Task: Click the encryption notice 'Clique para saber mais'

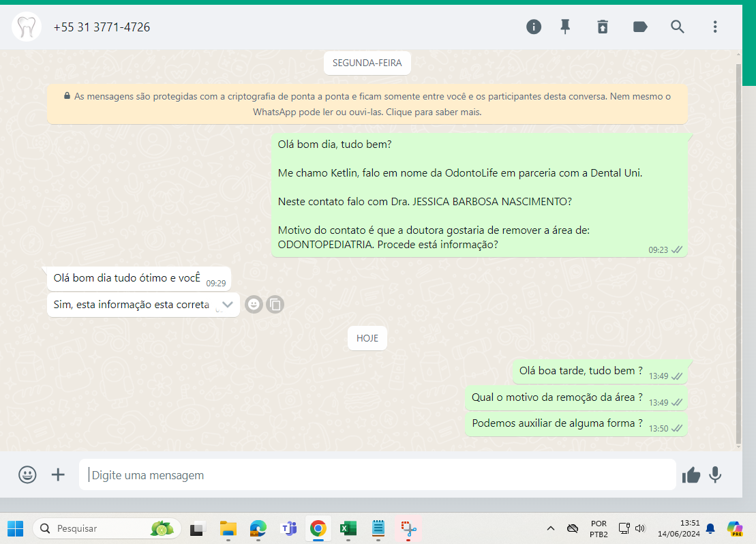Action: (x=434, y=112)
